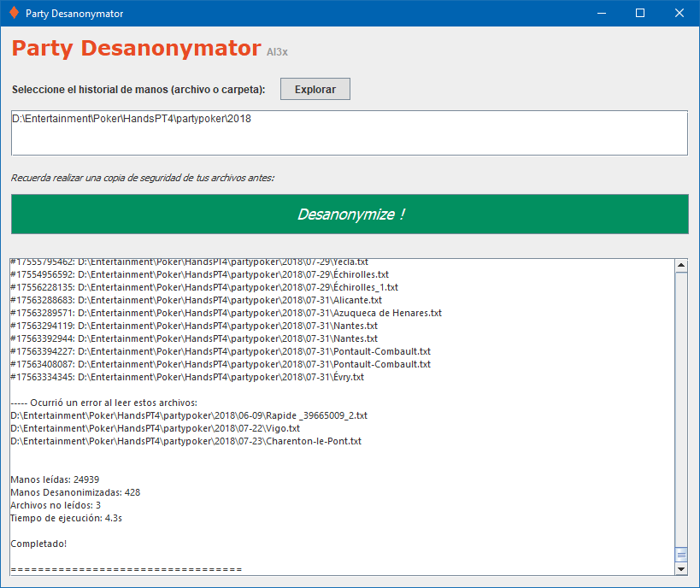Screen dimensions: 700x588
Task: Start the Desanonymize ! process button
Action: (350, 214)
